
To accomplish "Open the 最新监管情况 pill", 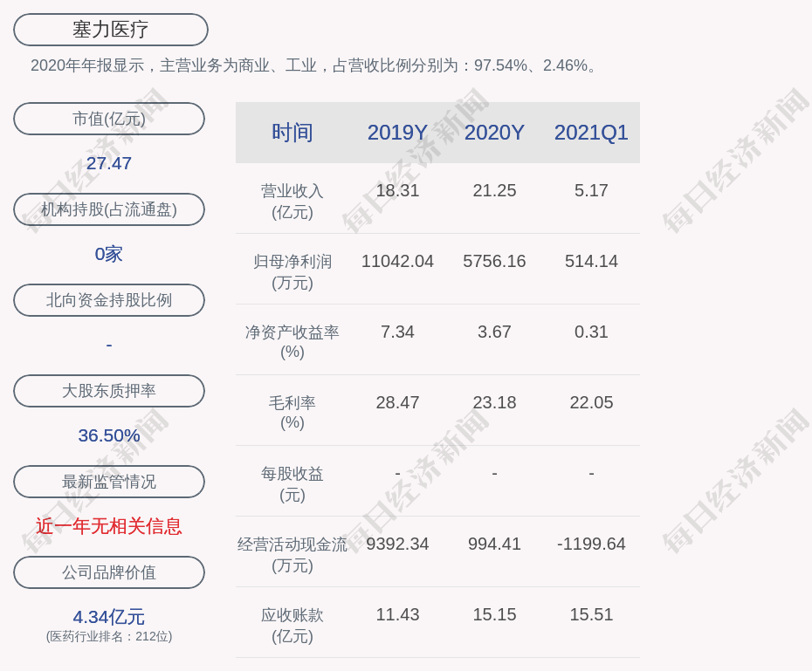I will coord(109,482).
